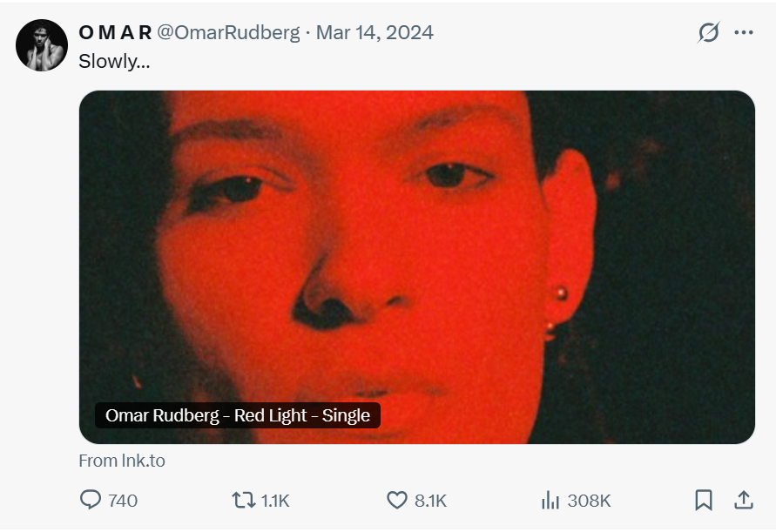Click the repost arrows icon
The height and width of the screenshot is (532, 776).
pos(242,500)
